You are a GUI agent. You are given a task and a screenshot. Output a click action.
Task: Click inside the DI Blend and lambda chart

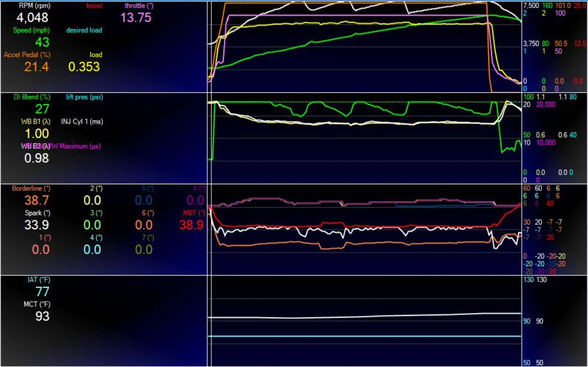click(365, 138)
